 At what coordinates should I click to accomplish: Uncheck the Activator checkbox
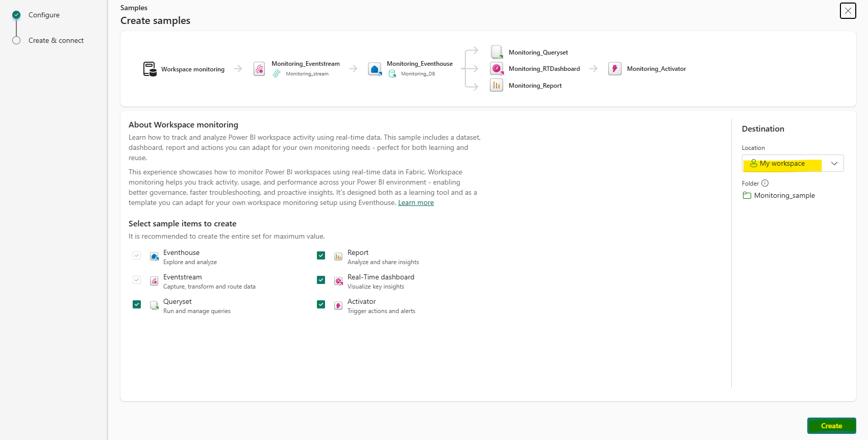(321, 304)
